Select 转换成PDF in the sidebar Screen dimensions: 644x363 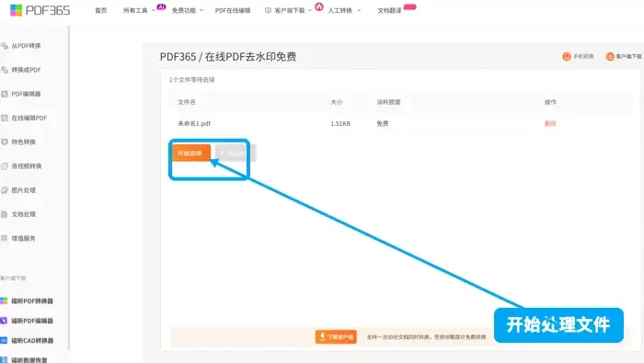26,70
